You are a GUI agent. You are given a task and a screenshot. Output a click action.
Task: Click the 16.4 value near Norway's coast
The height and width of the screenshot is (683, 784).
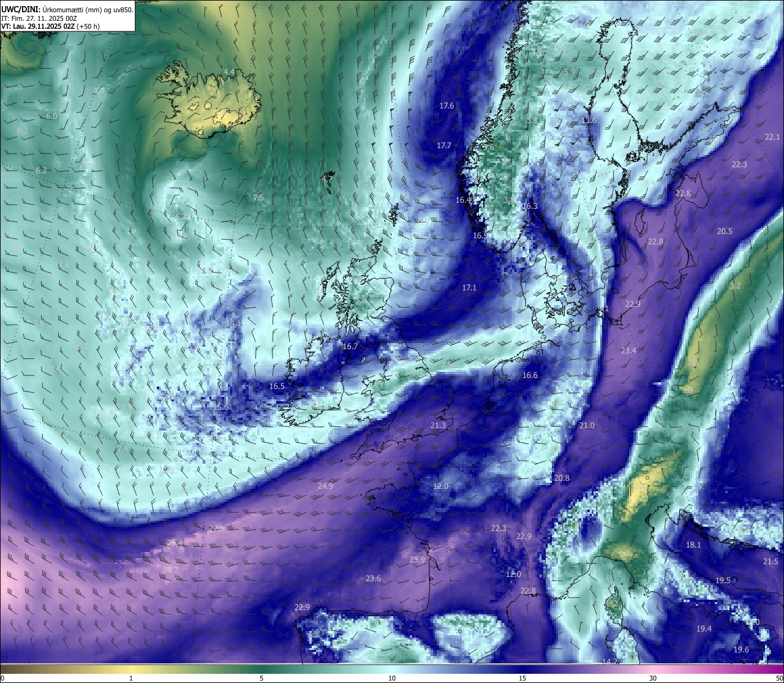click(463, 200)
